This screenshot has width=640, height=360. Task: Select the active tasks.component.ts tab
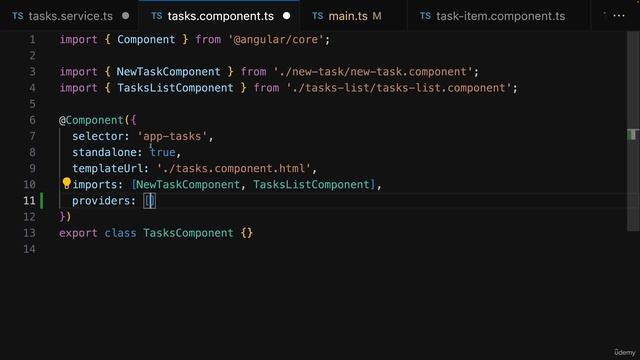(x=220, y=16)
